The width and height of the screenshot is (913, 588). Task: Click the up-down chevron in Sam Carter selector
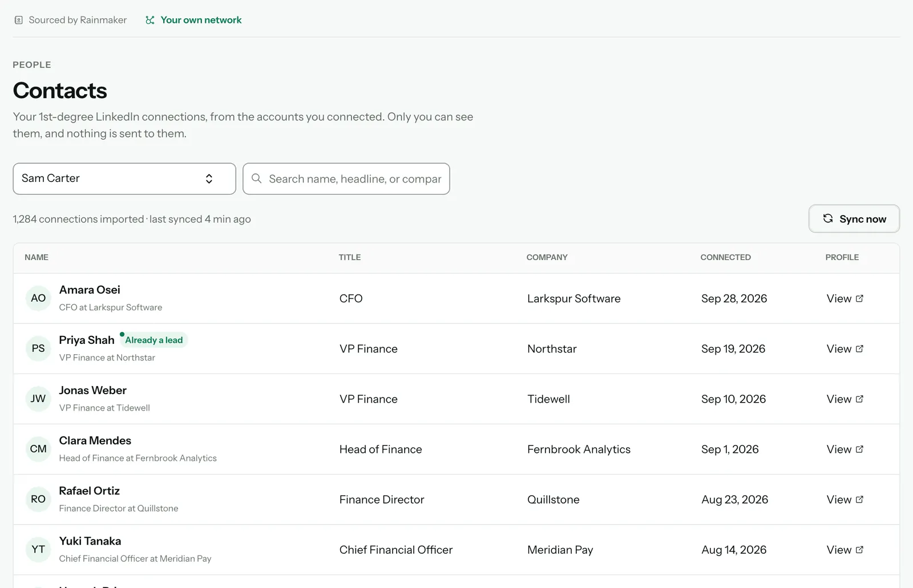209,179
